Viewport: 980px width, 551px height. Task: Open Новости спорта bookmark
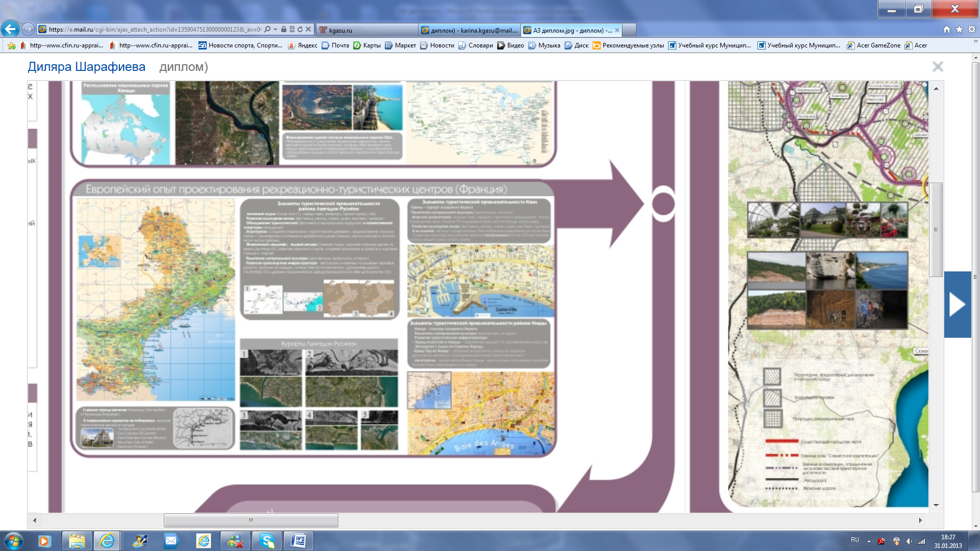[240, 45]
